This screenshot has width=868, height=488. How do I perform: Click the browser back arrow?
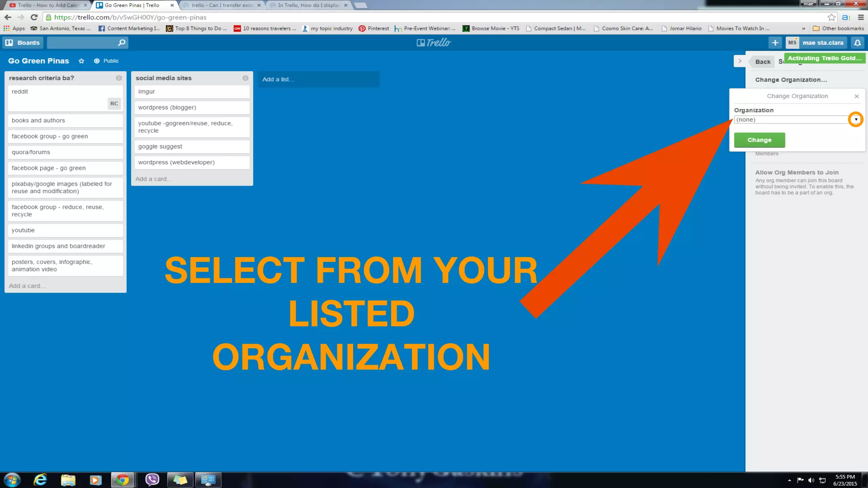pyautogui.click(x=8, y=17)
